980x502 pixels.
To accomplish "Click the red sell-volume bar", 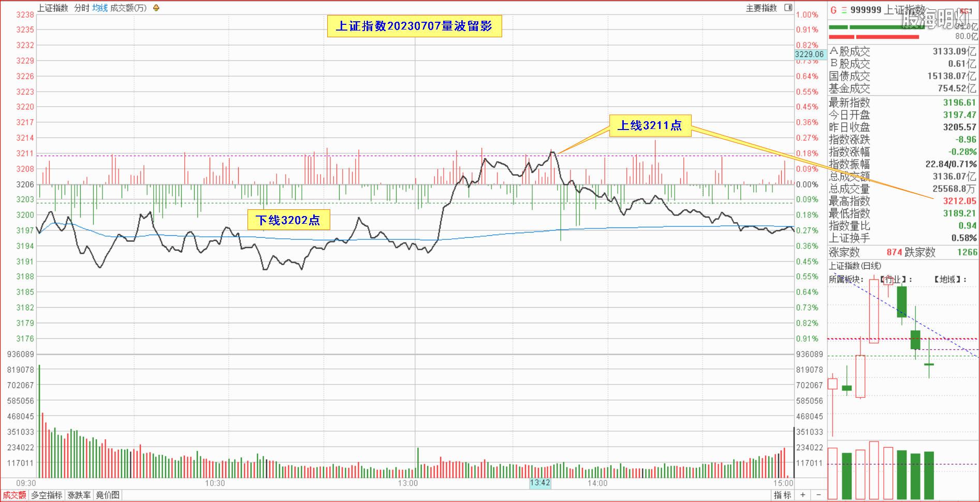I will coord(874,37).
